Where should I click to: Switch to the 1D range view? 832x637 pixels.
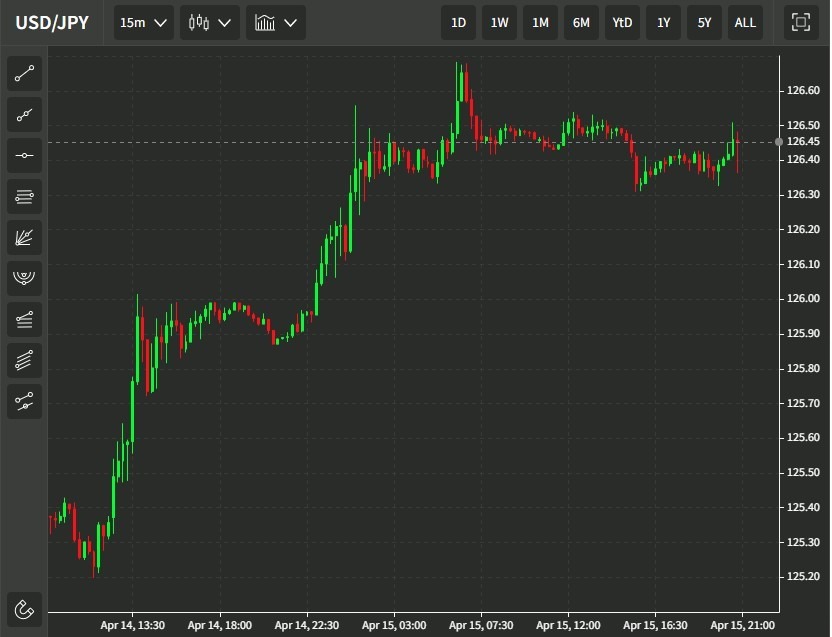point(458,22)
